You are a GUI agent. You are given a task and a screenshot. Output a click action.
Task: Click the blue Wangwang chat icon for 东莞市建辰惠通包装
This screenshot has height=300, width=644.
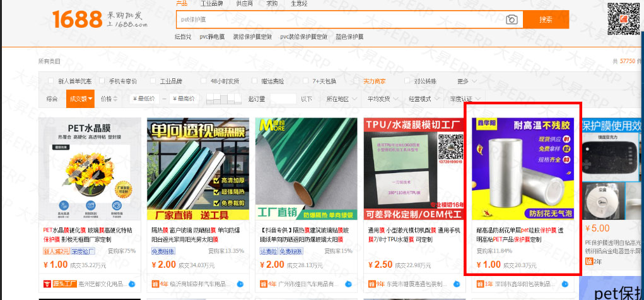[457, 284]
